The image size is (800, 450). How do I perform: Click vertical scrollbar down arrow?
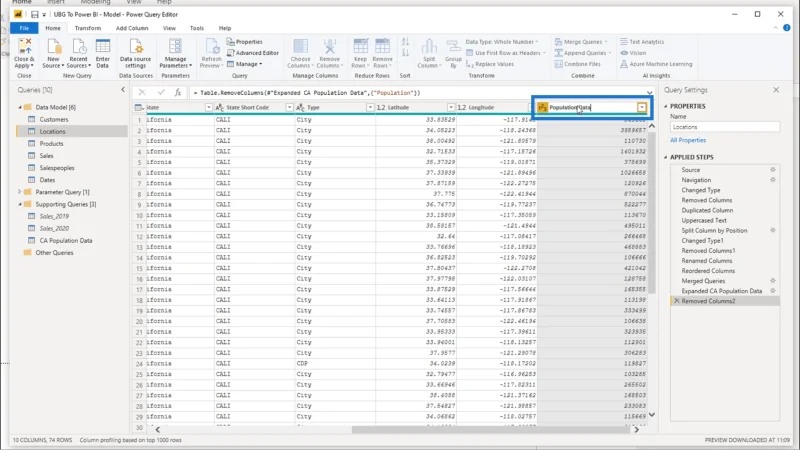(x=652, y=415)
